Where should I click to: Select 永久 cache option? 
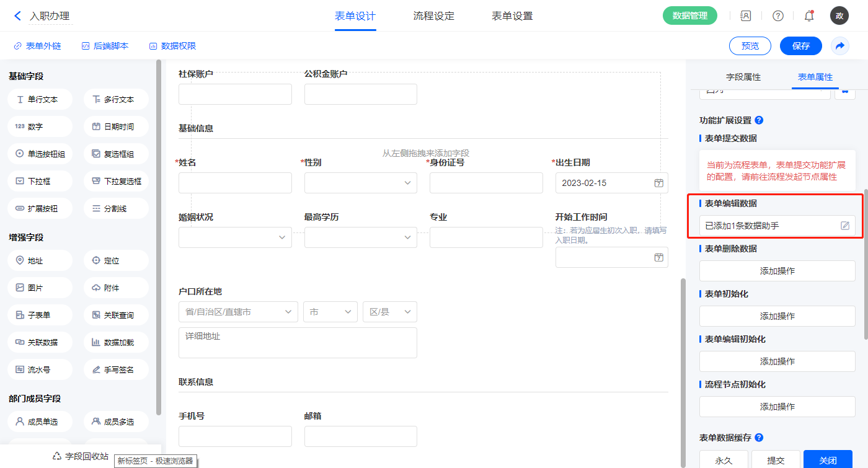724,460
